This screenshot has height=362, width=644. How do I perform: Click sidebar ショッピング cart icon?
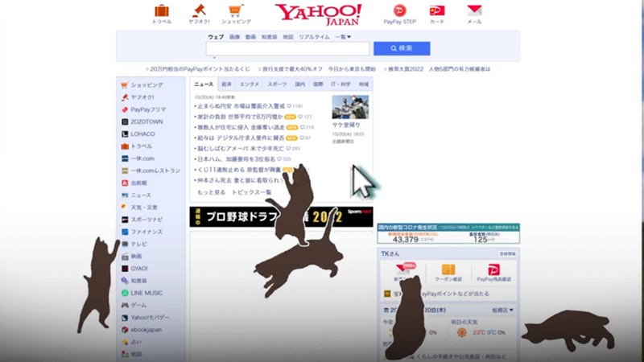(125, 85)
